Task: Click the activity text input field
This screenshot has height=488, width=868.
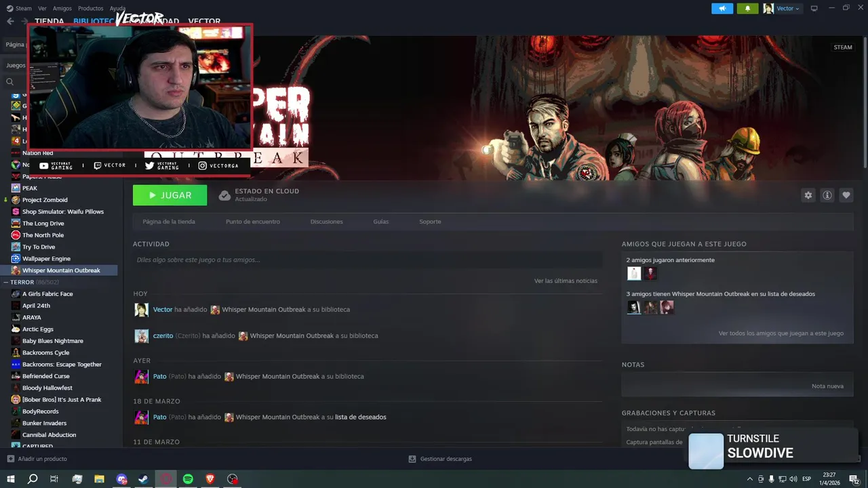Action: coord(368,260)
